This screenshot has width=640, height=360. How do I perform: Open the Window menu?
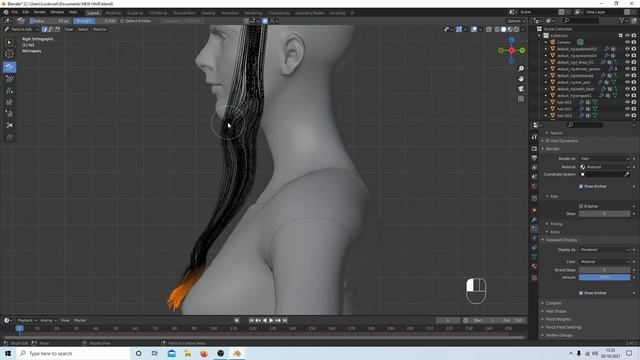(57, 12)
